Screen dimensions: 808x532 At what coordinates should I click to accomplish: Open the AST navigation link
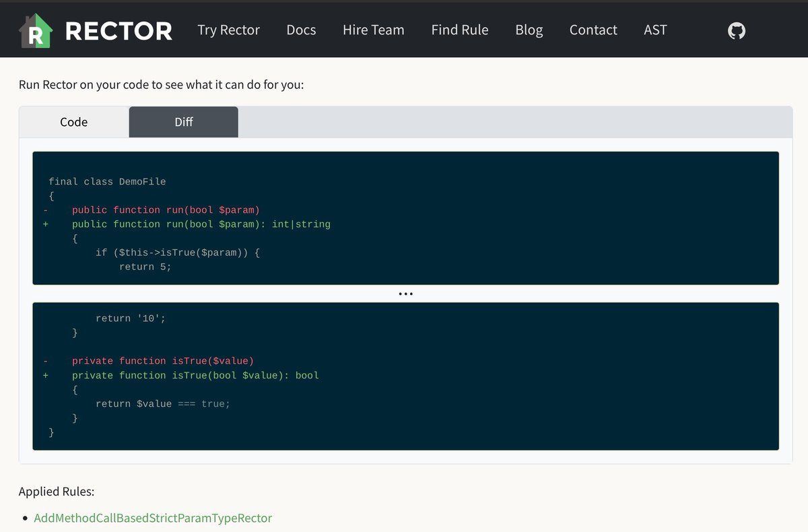click(x=655, y=30)
